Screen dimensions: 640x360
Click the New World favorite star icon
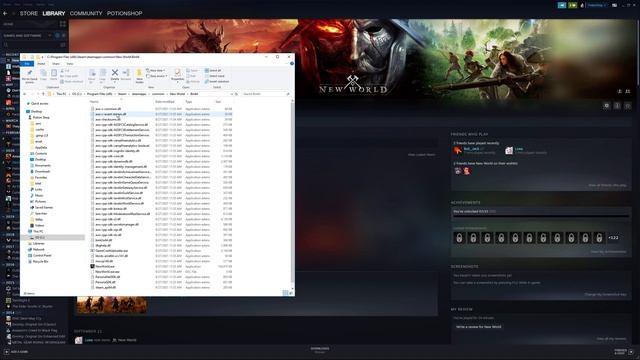click(x=628, y=106)
